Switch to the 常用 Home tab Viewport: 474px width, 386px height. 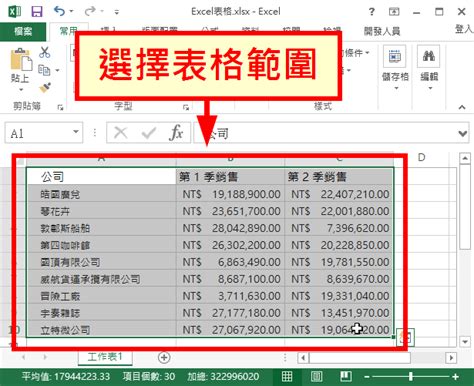pos(69,31)
